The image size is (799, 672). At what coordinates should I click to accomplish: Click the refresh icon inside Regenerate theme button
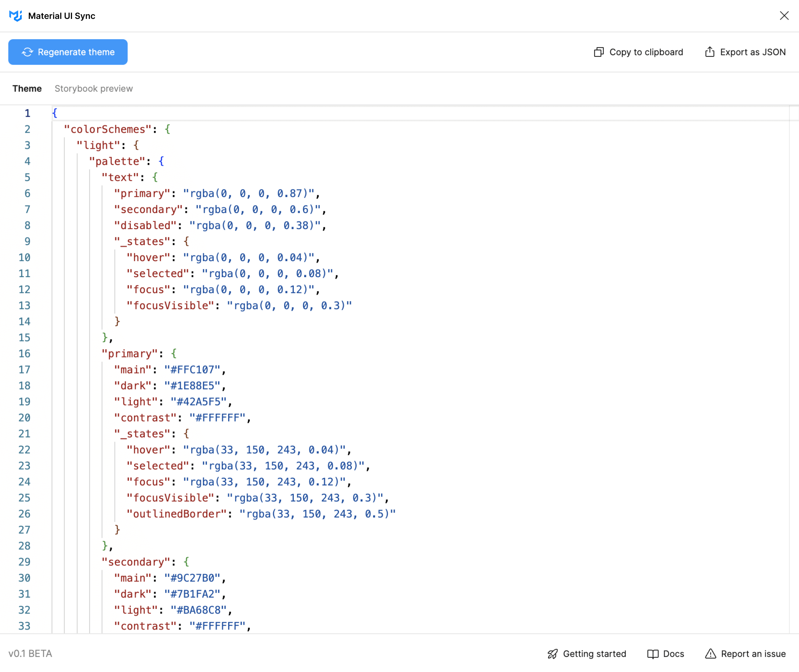(x=27, y=52)
